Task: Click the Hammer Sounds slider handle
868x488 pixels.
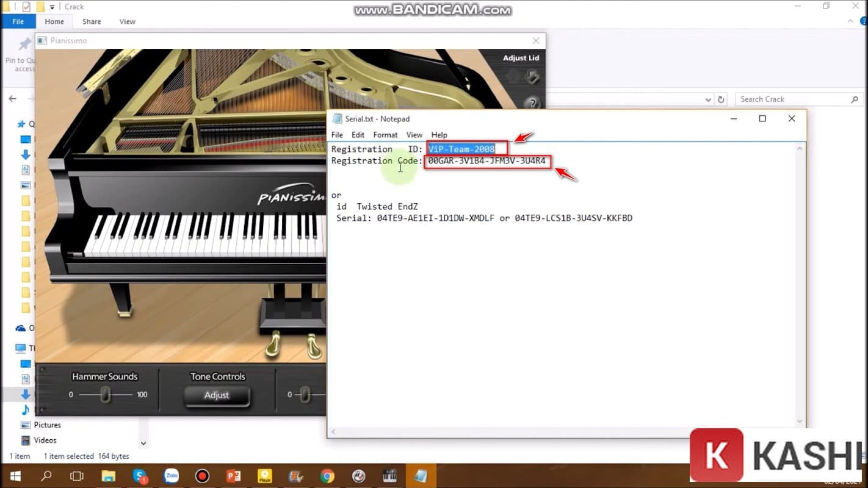Action: tap(106, 395)
